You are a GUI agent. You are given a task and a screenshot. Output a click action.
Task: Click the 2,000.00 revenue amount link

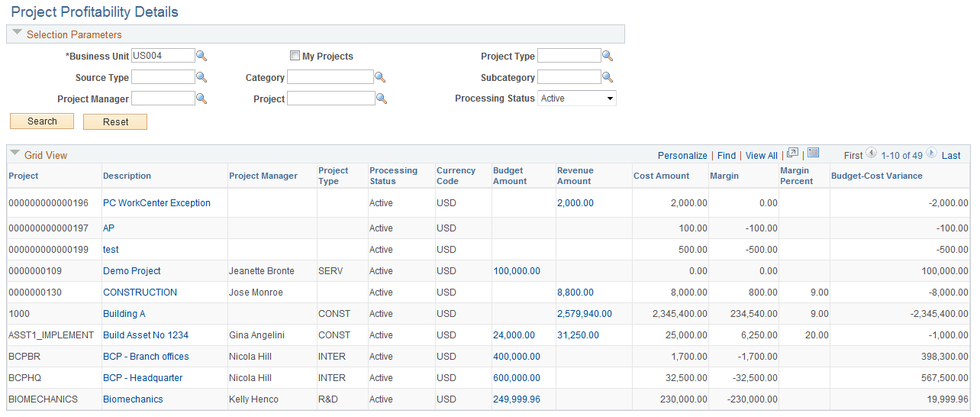pyautogui.click(x=575, y=203)
